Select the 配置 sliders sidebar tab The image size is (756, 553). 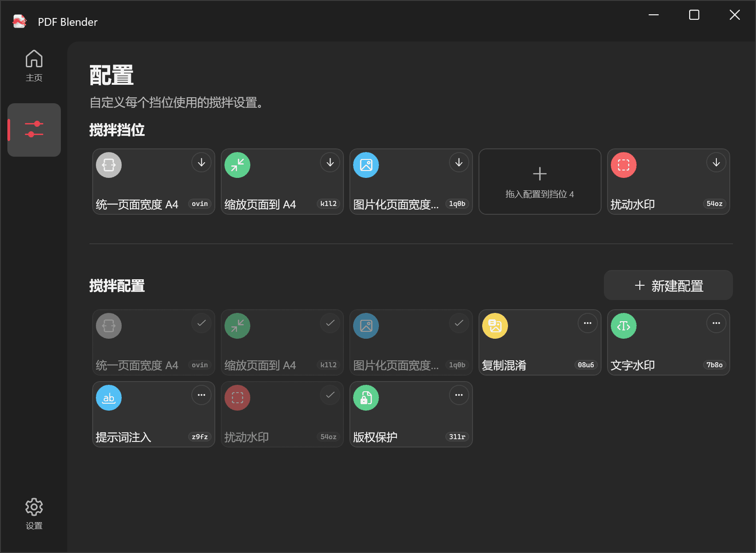(34, 129)
